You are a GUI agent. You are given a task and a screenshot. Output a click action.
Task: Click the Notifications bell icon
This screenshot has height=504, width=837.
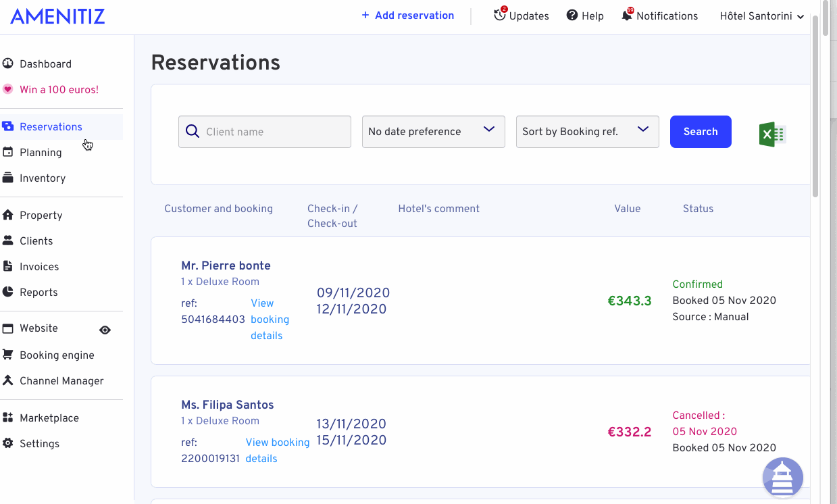coord(628,15)
